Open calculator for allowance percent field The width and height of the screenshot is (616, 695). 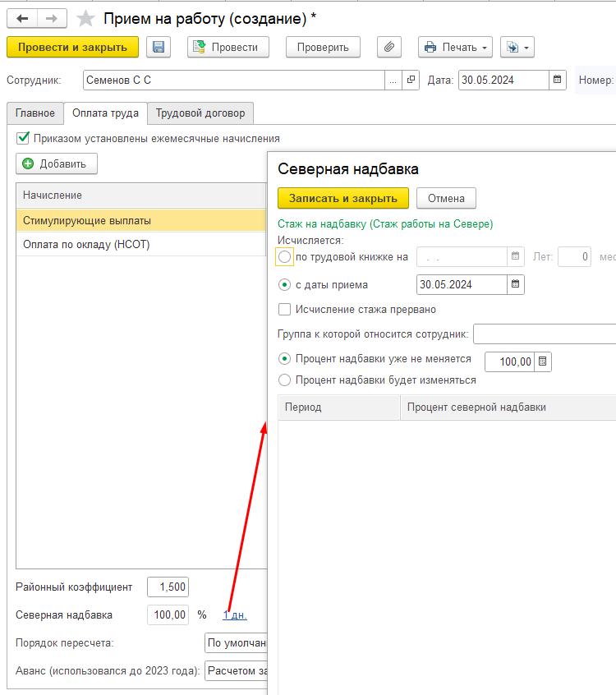pyautogui.click(x=543, y=361)
